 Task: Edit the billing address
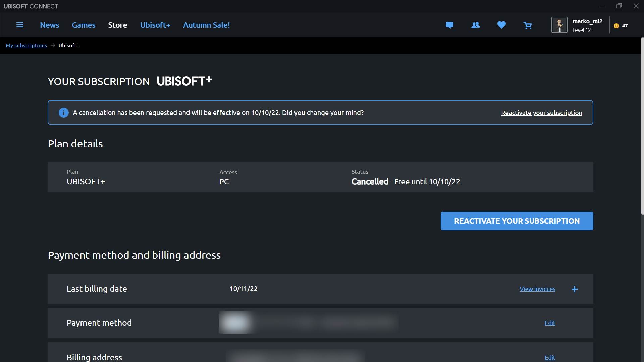pyautogui.click(x=549, y=357)
